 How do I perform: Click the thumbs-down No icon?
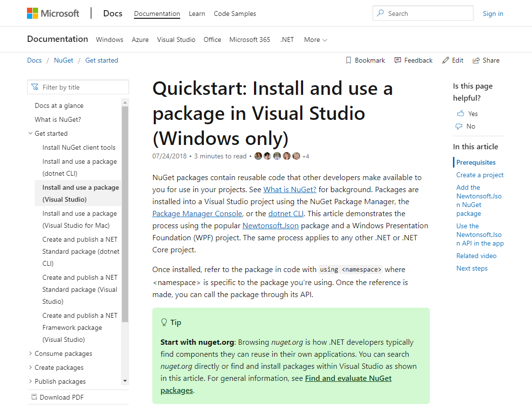point(459,127)
